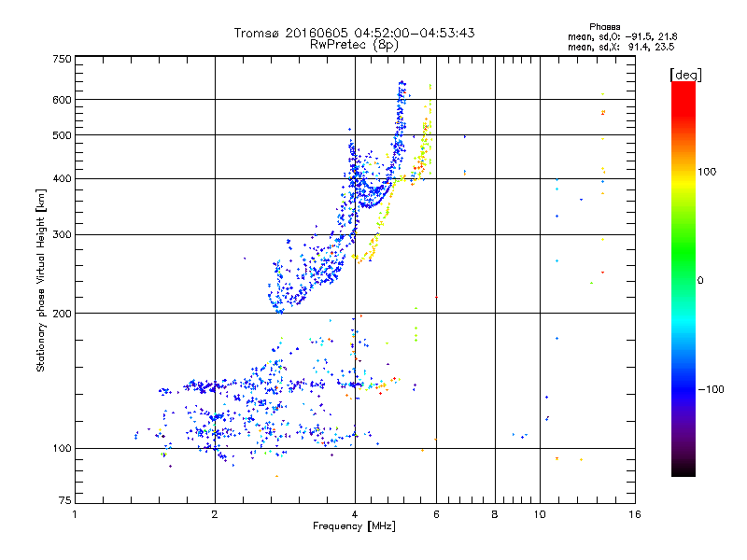Click the y-axis tick label "100" on height axis
Image resolution: width=747 pixels, height=560 pixels.
[62, 448]
